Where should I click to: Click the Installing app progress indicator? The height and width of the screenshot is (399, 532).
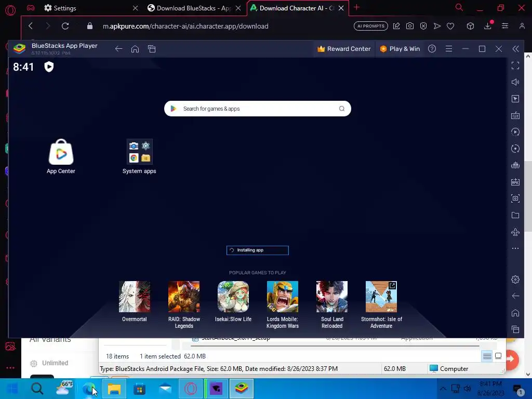click(258, 250)
